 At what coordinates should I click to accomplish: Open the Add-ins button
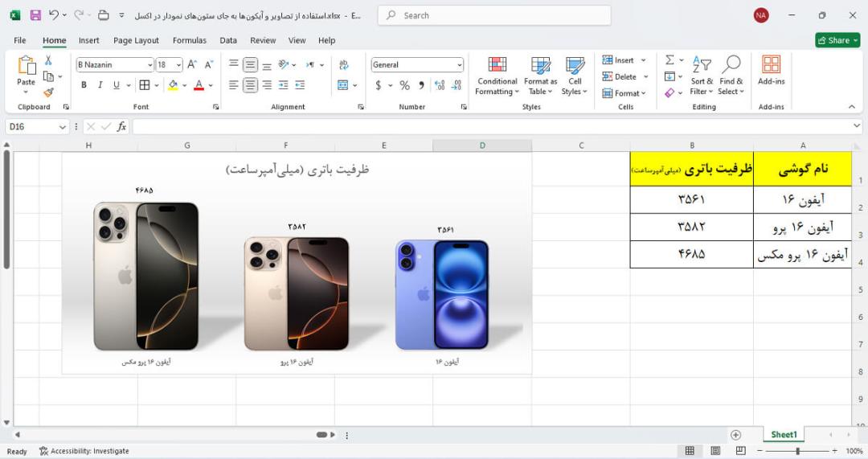(x=771, y=70)
